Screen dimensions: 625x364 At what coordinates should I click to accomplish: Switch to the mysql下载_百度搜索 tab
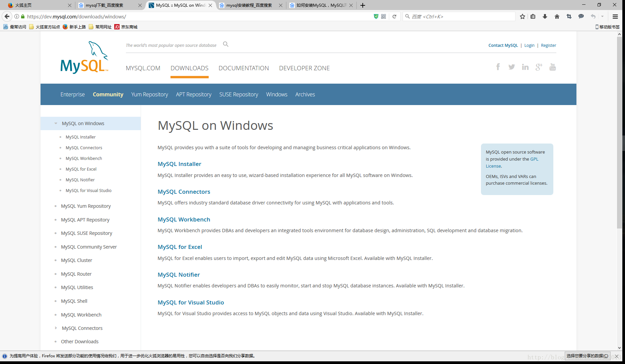[105, 5]
